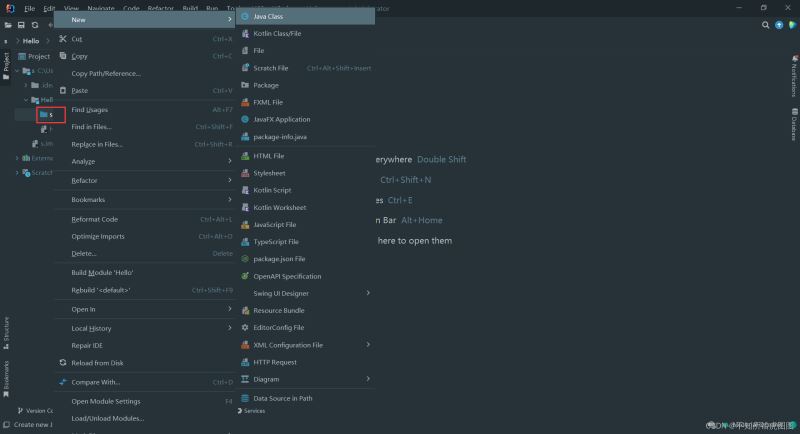Click the Reload from Disk icon
800x434 pixels.
[x=63, y=363]
